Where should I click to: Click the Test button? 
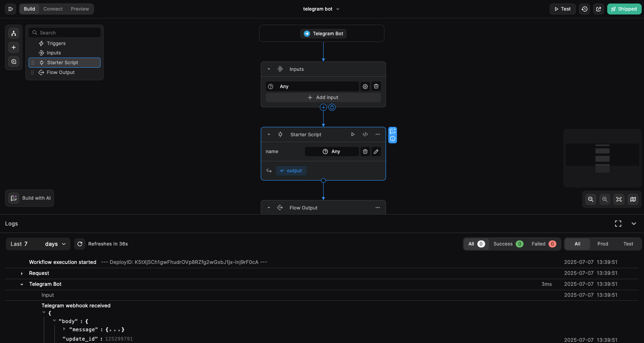click(563, 9)
